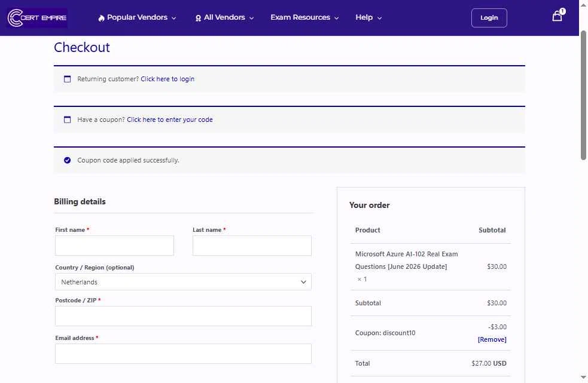Expand the All Vendors menu
588x383 pixels.
(225, 17)
